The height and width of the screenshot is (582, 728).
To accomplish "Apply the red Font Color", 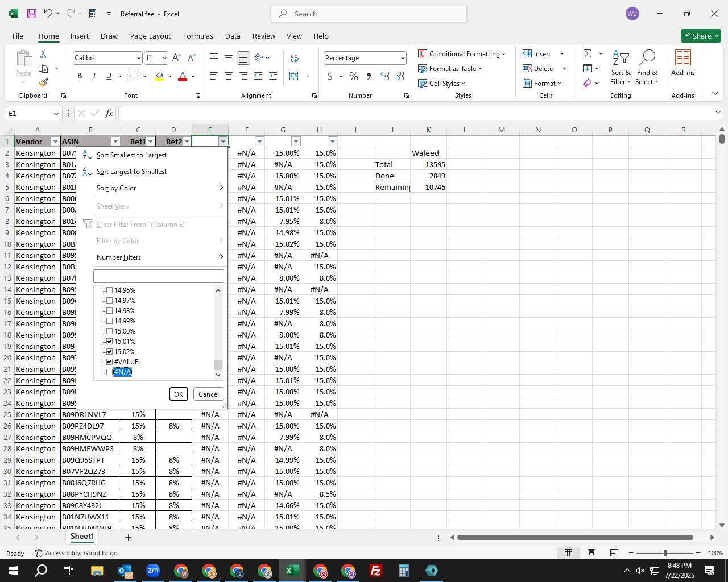I will pyautogui.click(x=183, y=76).
